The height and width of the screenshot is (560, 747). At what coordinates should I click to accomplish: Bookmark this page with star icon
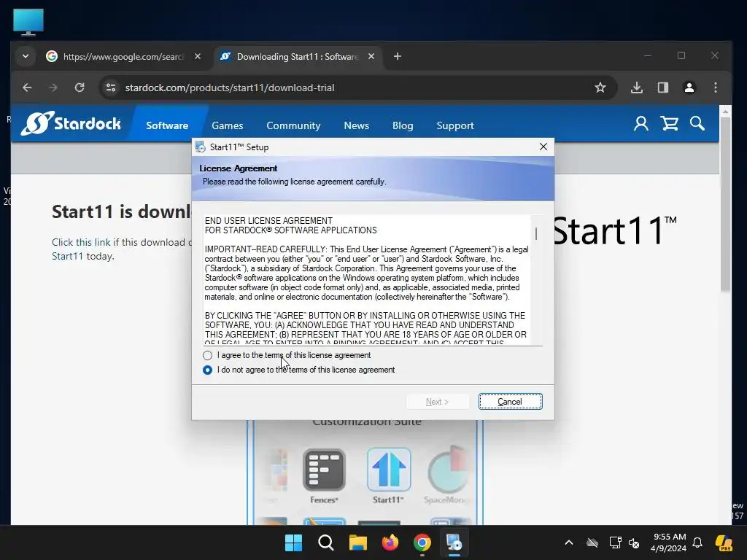click(600, 87)
